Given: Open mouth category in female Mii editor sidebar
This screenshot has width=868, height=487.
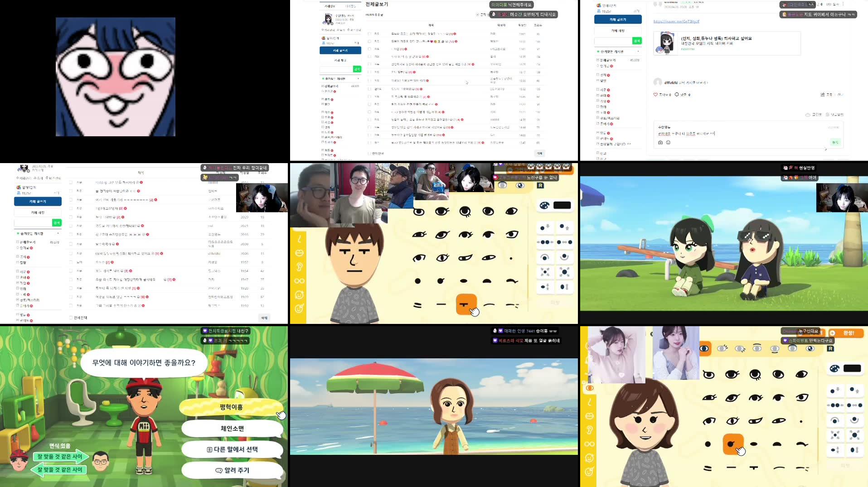Looking at the screenshot, I should point(589,416).
